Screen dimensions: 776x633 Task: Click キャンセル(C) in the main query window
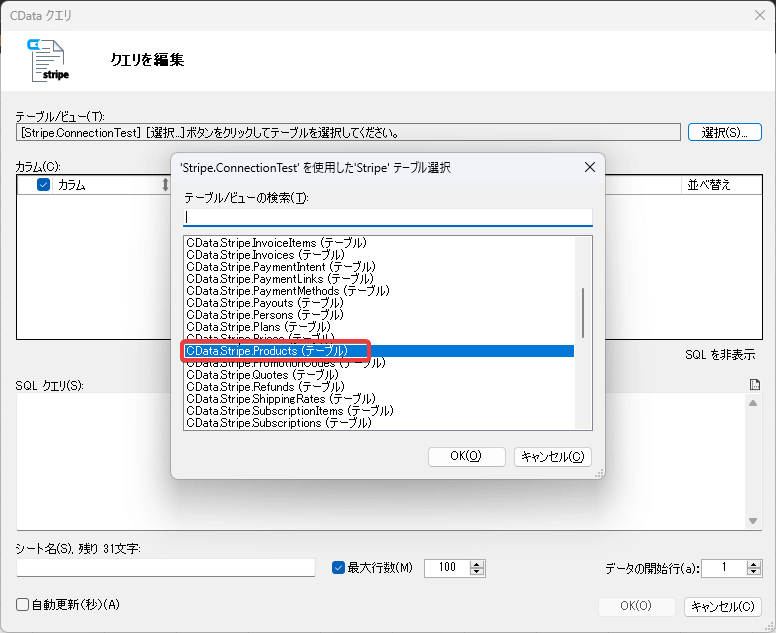723,606
